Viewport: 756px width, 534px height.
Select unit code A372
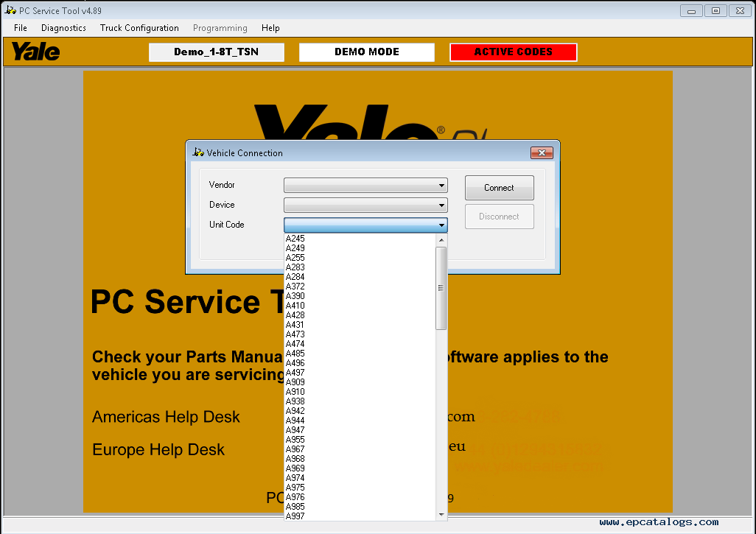click(x=360, y=287)
